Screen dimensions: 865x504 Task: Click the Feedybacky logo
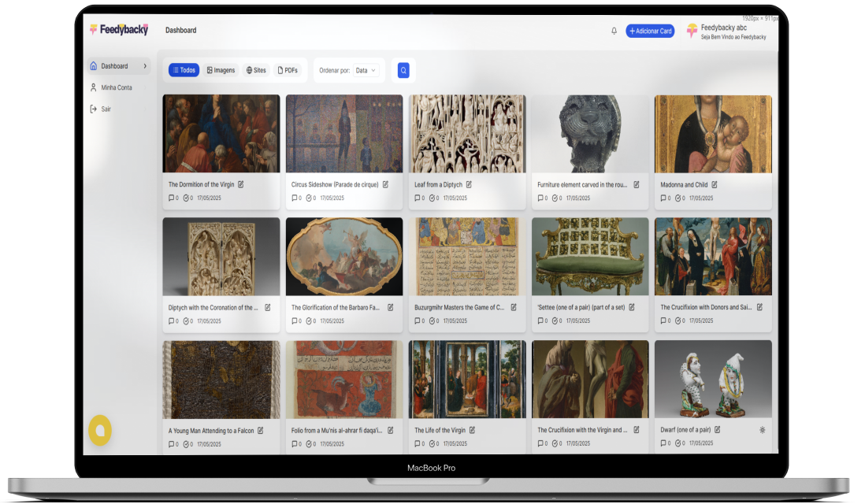[118, 30]
